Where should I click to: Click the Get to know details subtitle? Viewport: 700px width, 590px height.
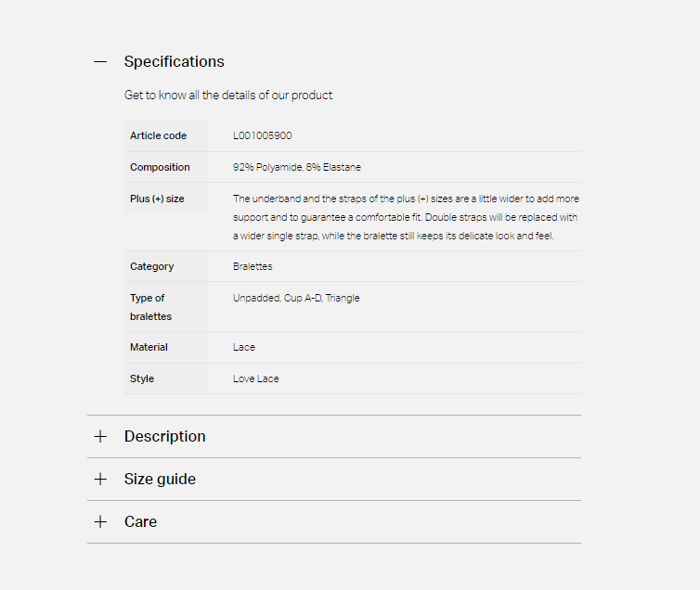click(x=228, y=96)
